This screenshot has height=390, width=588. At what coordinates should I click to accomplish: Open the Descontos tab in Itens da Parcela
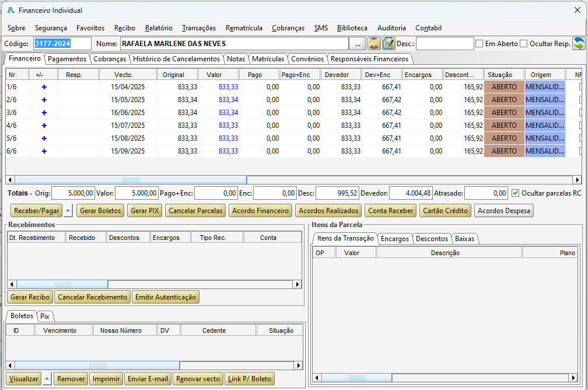(x=432, y=239)
